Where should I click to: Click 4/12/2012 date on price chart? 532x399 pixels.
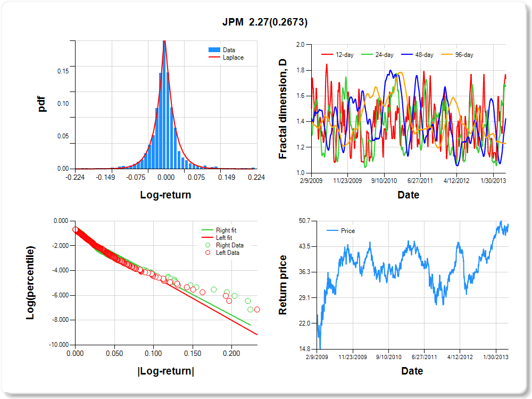tap(460, 357)
